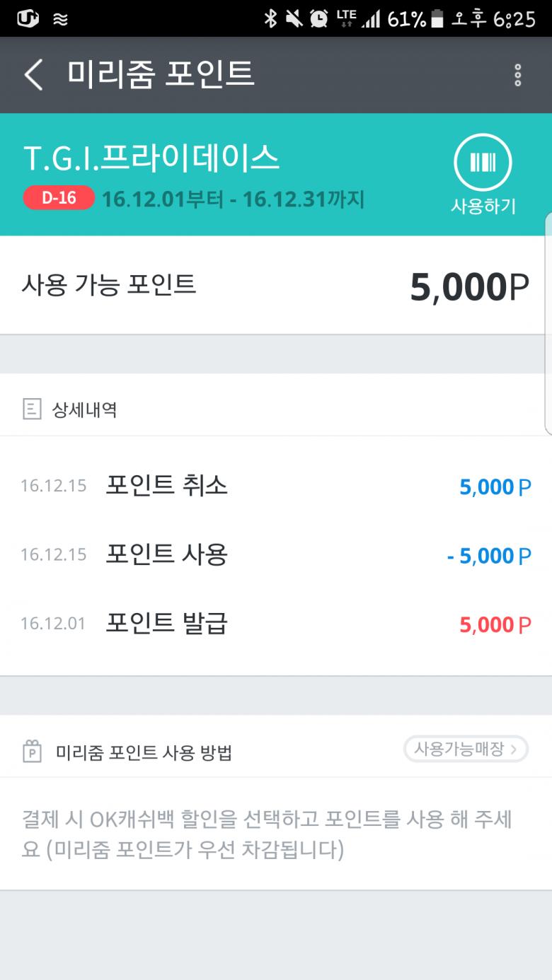The height and width of the screenshot is (980, 552).
Task: Tap the 미리줌 포인트 사용 방법 heading
Action: [144, 752]
